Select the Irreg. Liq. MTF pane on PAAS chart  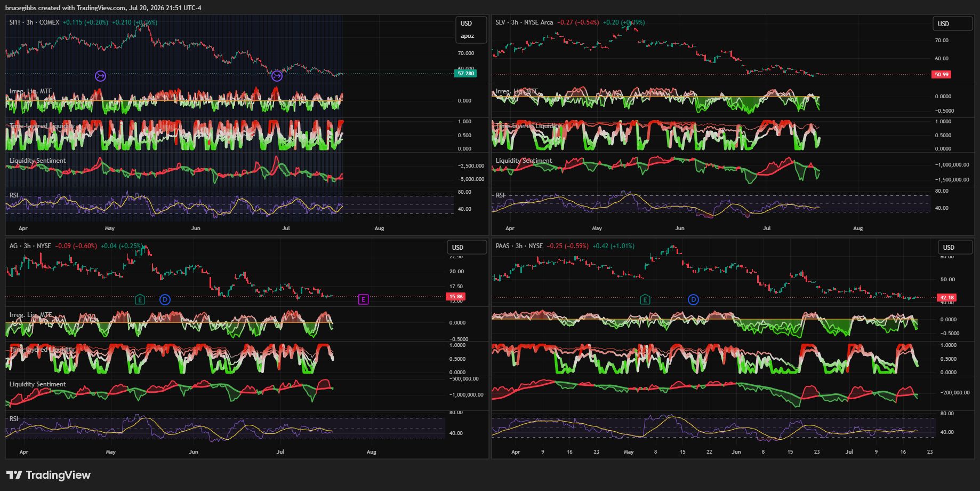pos(713,324)
